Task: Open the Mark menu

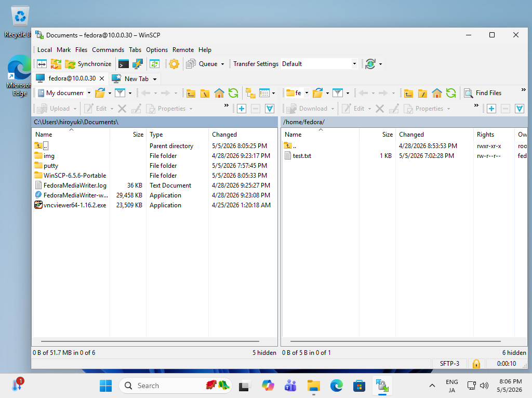Action: 63,50
